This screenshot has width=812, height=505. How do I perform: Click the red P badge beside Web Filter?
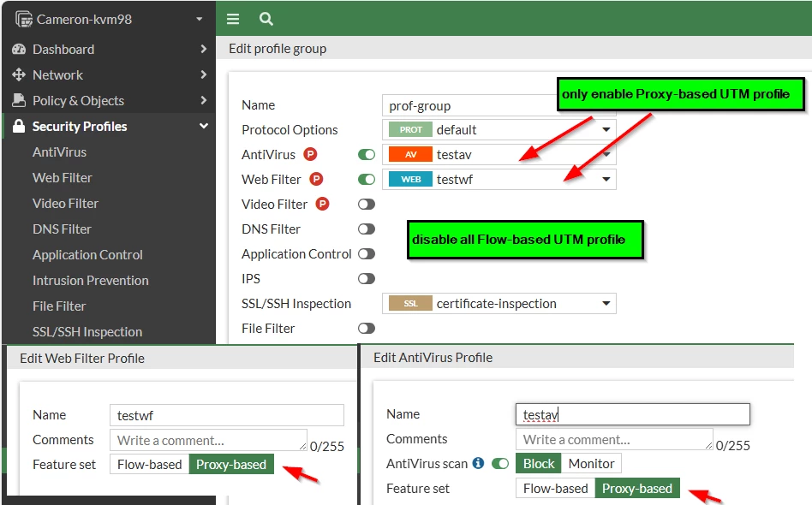pyautogui.click(x=316, y=179)
